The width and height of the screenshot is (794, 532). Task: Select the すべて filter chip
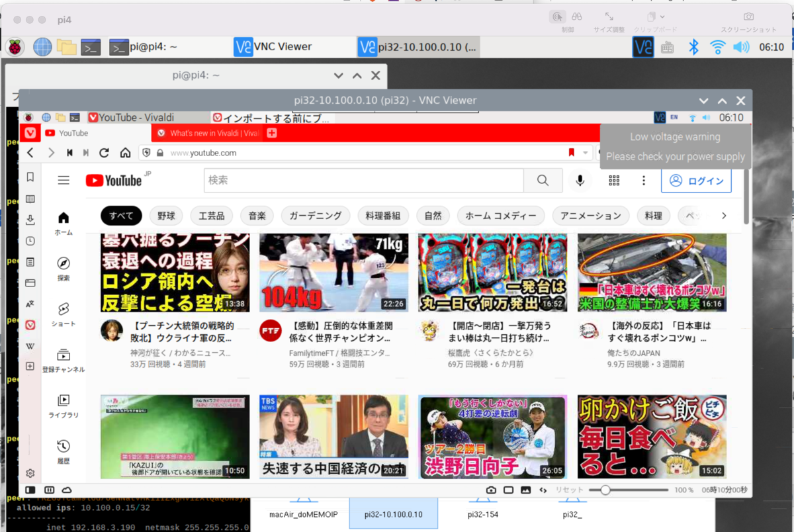coord(121,216)
